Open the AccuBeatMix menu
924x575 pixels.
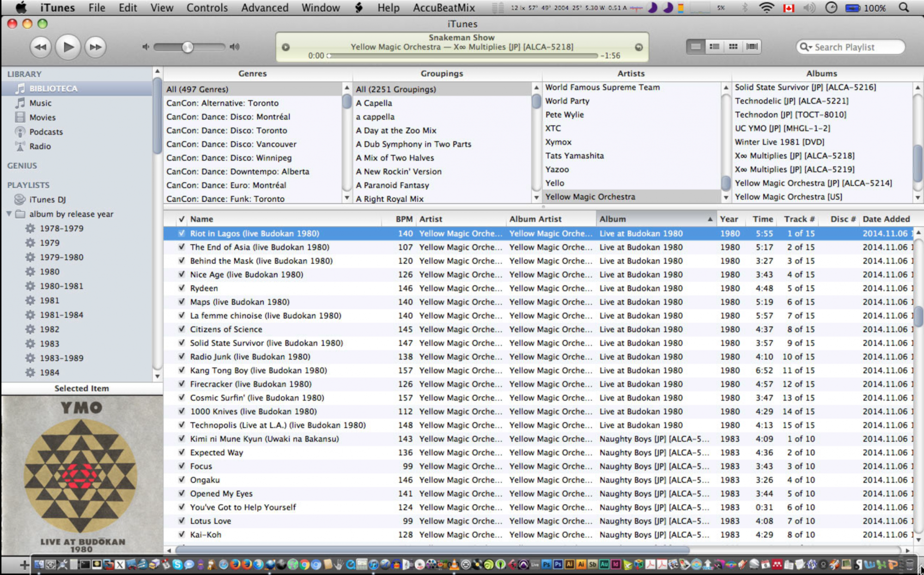pyautogui.click(x=444, y=8)
